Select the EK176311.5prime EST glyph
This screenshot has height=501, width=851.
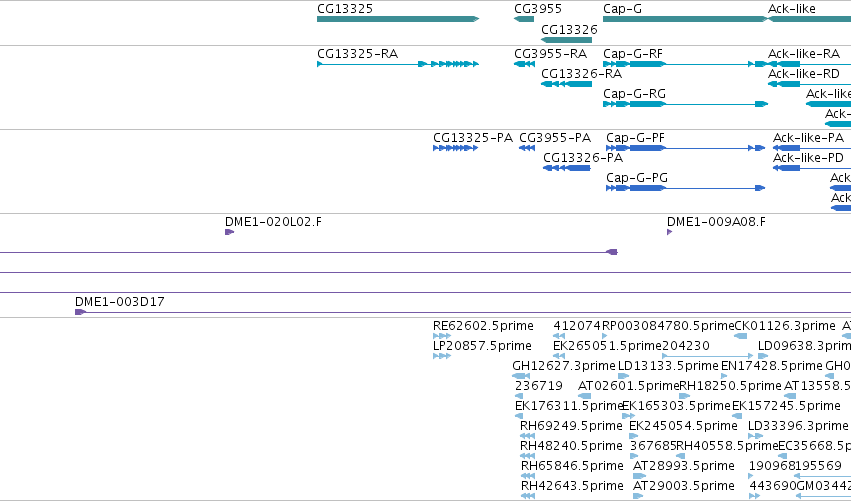pyautogui.click(x=519, y=416)
